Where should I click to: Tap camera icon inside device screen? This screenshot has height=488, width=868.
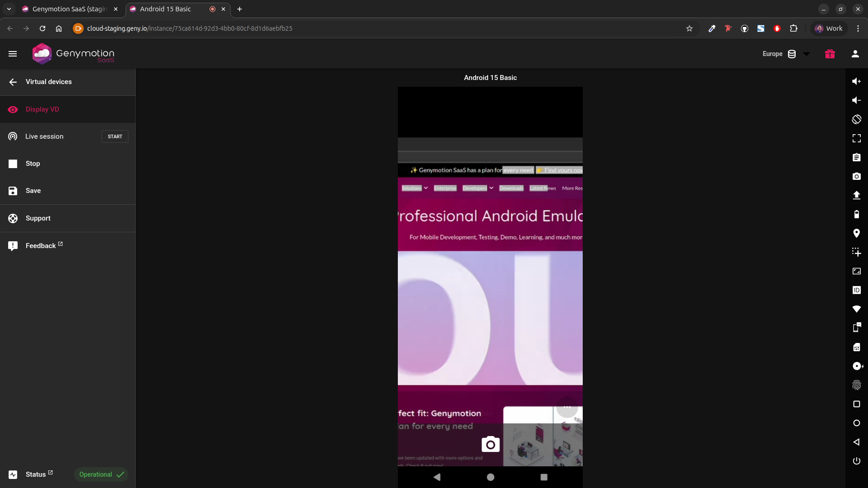[x=491, y=444]
